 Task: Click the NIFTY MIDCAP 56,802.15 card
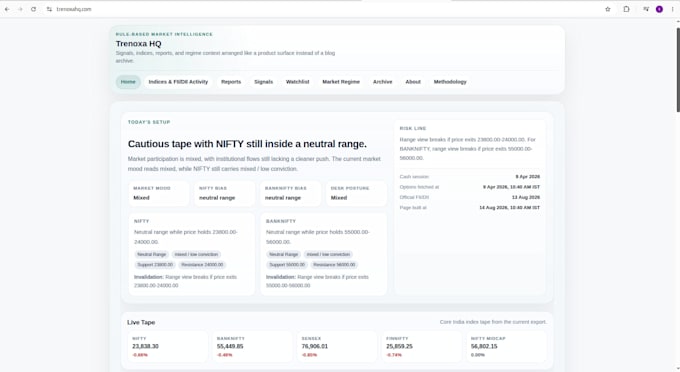[x=507, y=347]
